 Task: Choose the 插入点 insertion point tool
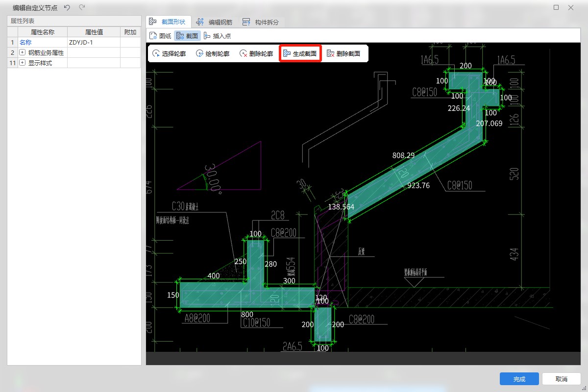pos(217,36)
